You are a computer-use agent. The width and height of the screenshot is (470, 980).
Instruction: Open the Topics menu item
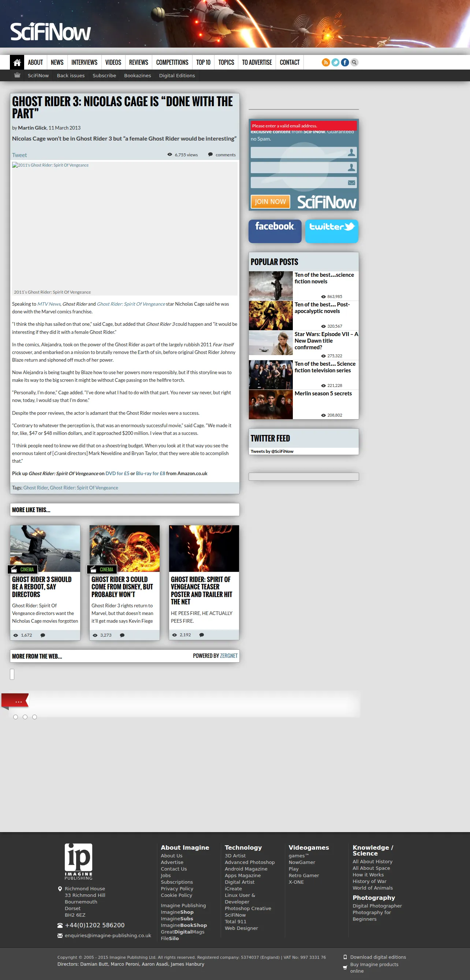tap(226, 62)
